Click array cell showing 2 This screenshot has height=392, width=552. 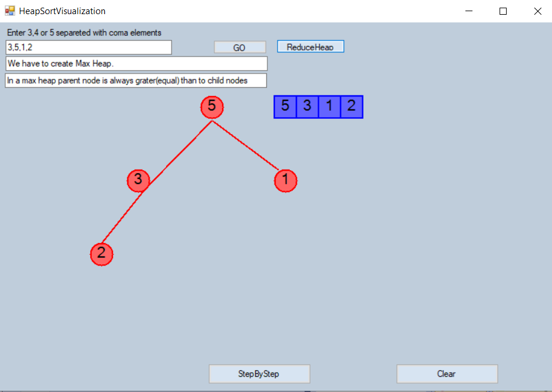tap(352, 107)
